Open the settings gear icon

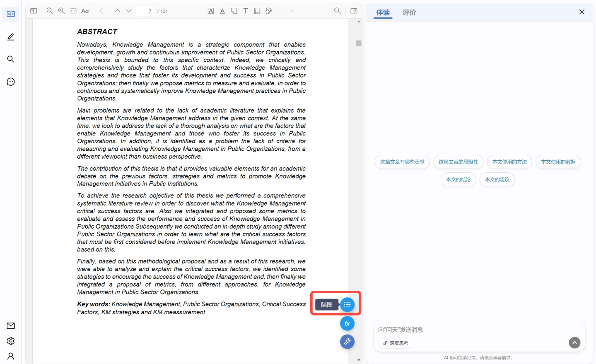tap(11, 341)
